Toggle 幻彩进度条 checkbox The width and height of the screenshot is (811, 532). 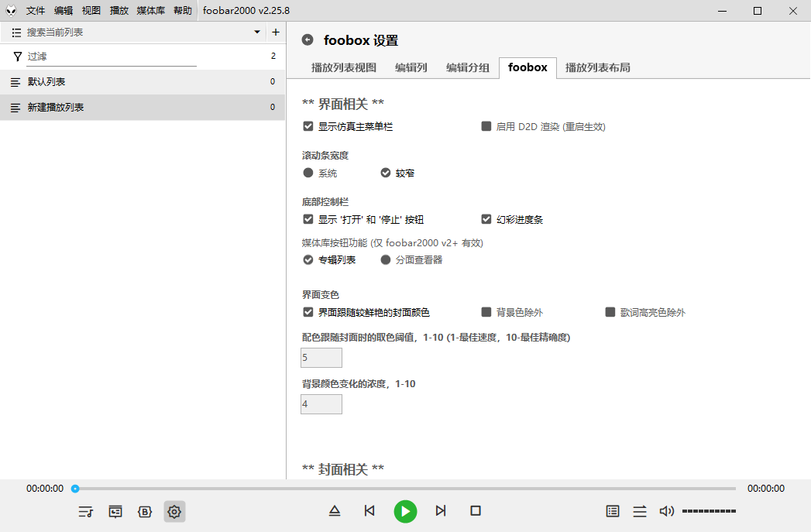click(486, 219)
